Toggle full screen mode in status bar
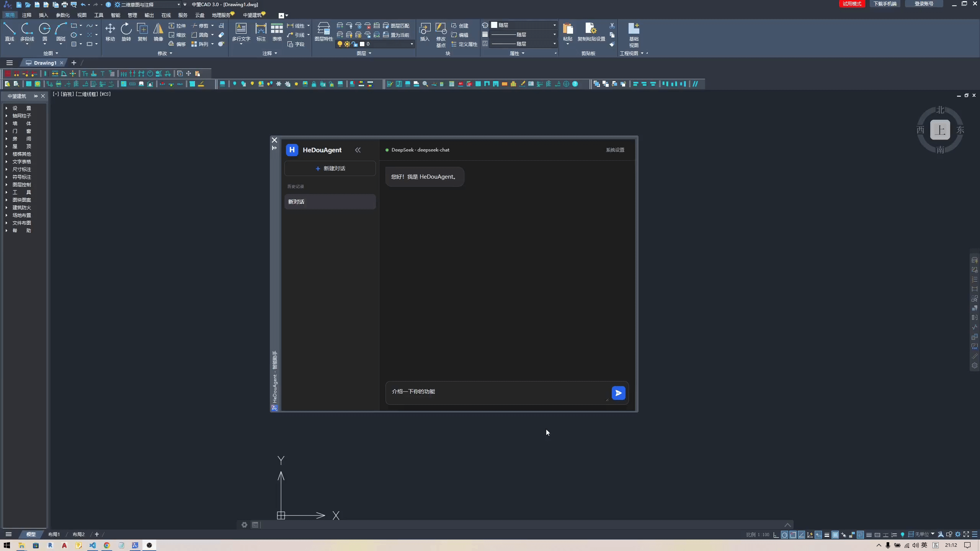980x551 pixels. coord(966,535)
